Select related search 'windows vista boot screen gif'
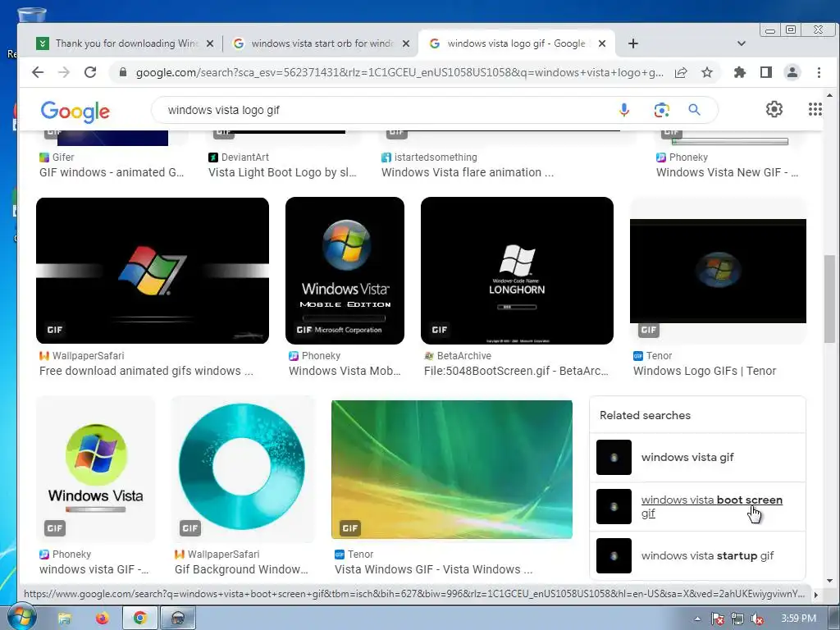 (x=697, y=507)
